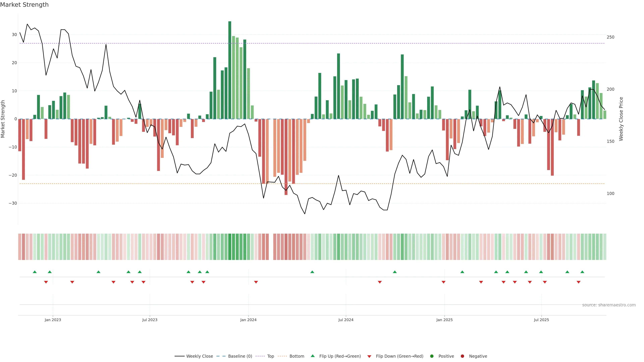644x362 pixels.
Task: Click the Jul 2024 x-axis label
Action: pyautogui.click(x=346, y=320)
